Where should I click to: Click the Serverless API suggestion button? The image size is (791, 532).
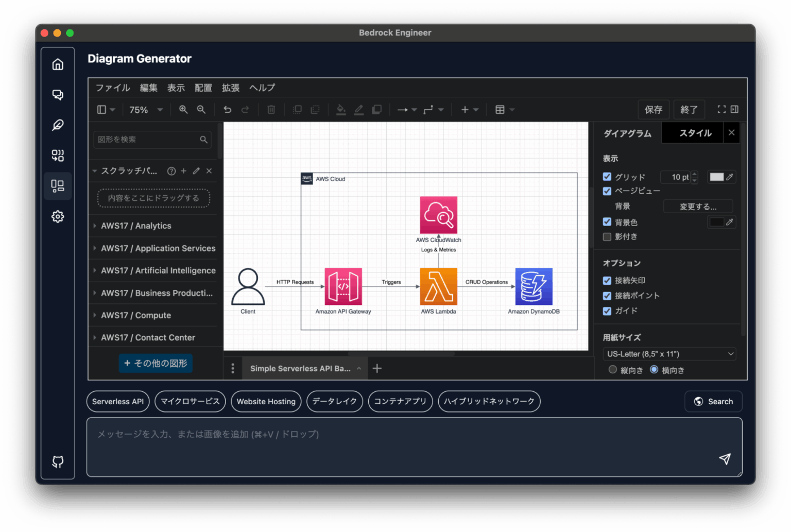117,401
